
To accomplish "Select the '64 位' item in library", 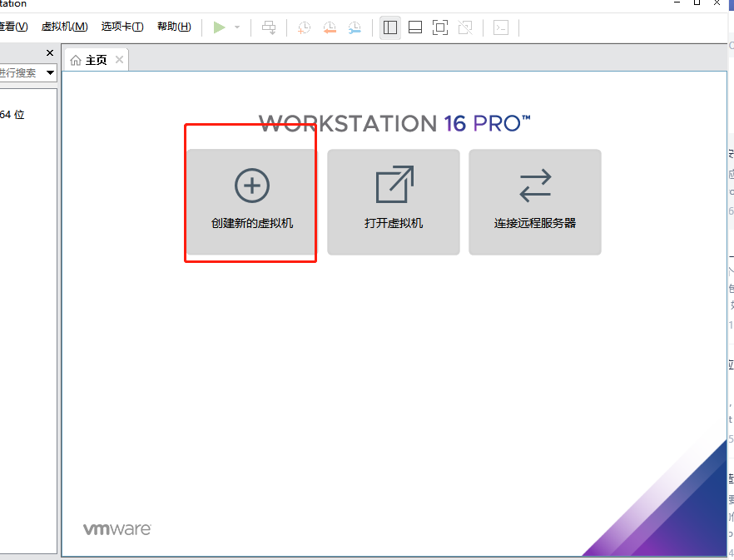I will coord(12,115).
